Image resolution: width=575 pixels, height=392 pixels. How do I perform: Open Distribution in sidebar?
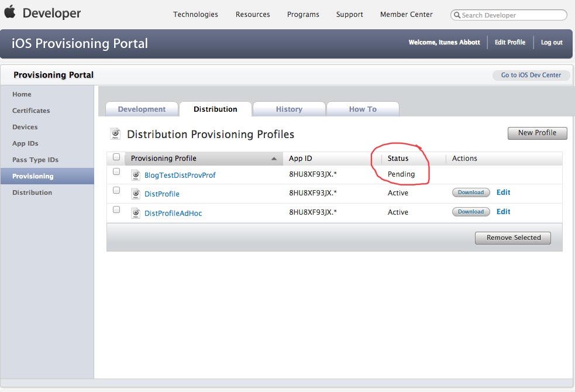(x=32, y=192)
